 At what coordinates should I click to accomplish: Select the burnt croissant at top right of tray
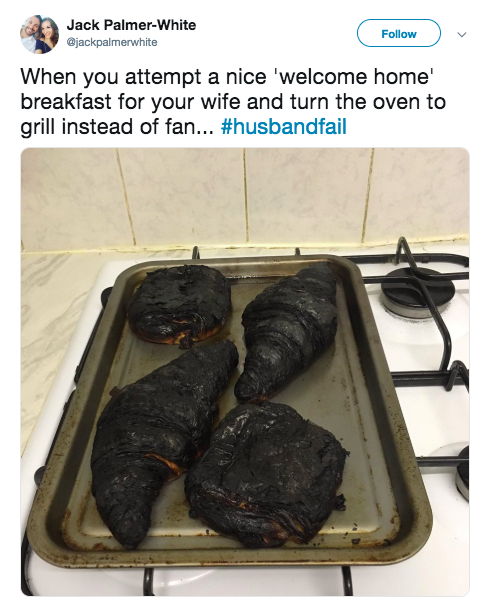pos(287,331)
